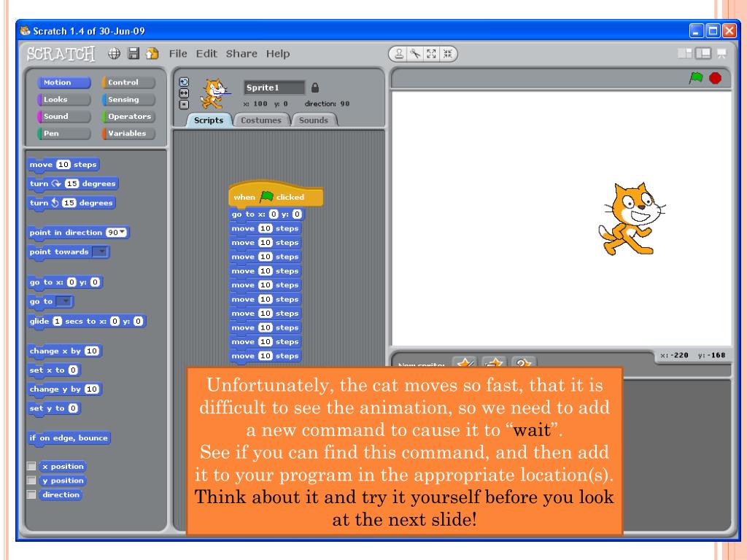
Task: Check the x position reporter checkbox
Action: click(31, 466)
